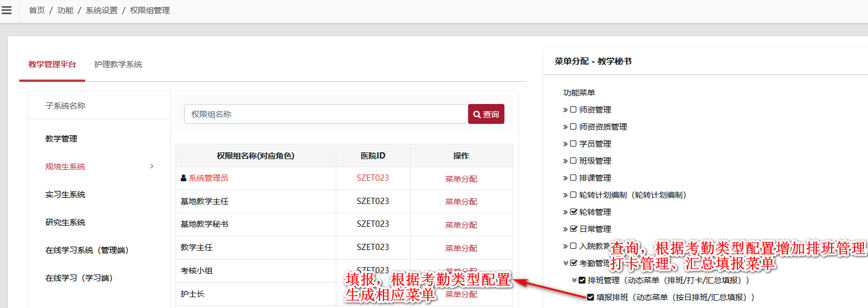The image size is (868, 308).
Task: Open the 系统管理员 role row
Action: pos(208,178)
